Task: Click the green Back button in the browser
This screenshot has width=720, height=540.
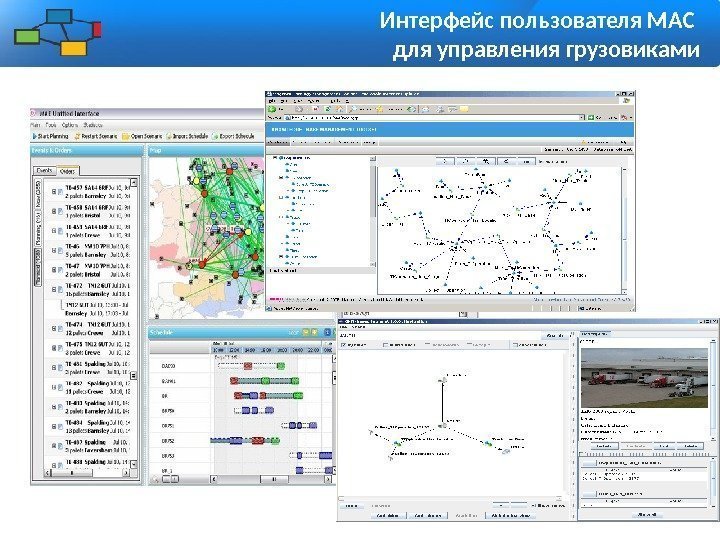Action: [272, 109]
